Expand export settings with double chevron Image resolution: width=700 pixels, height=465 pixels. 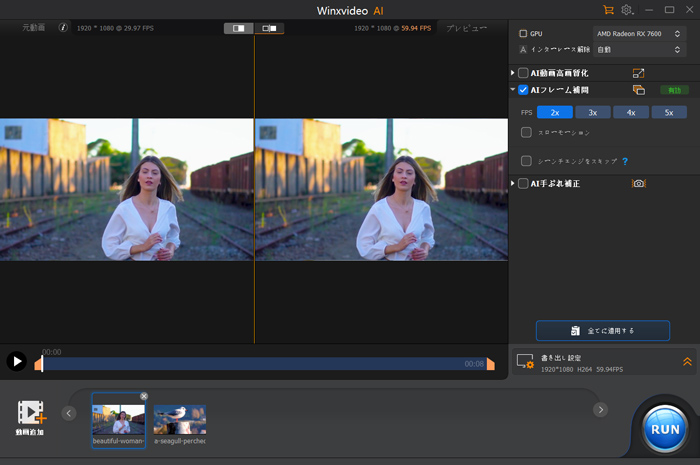coord(687,361)
